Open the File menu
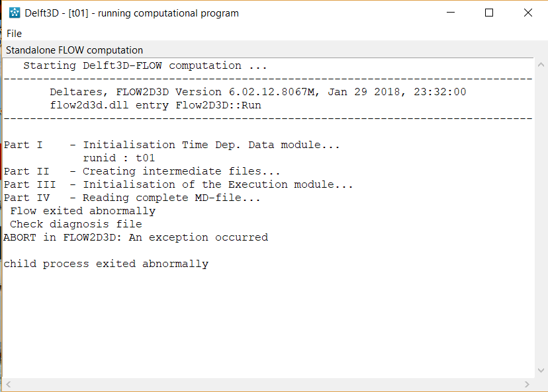The image size is (548, 392). click(14, 34)
